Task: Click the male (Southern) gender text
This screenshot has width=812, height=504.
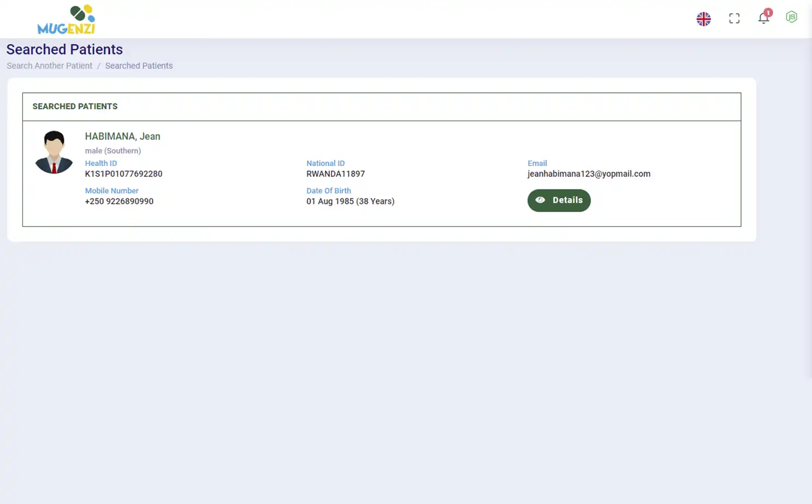Action: click(x=112, y=151)
